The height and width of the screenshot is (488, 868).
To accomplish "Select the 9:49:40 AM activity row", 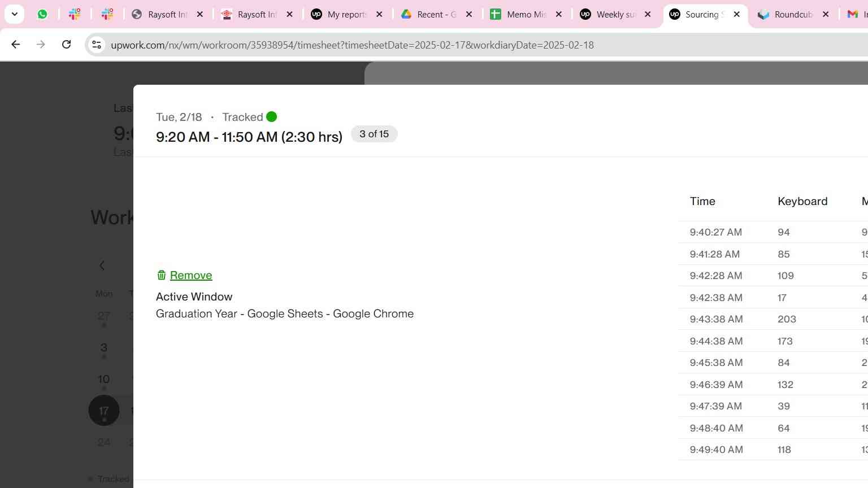I will click(773, 450).
